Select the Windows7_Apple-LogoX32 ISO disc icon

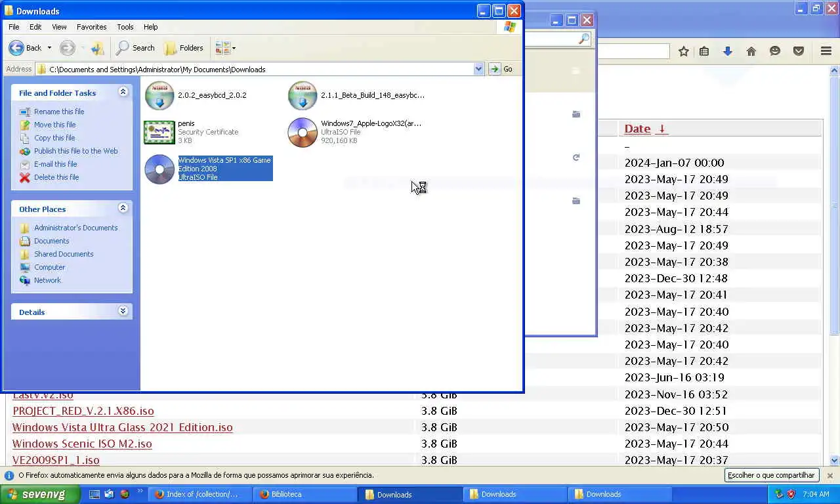(303, 133)
